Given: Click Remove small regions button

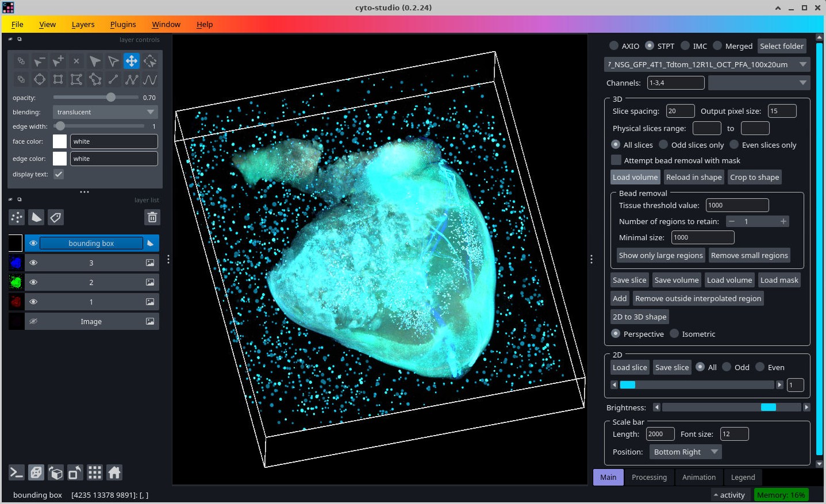Looking at the screenshot, I should pos(749,255).
